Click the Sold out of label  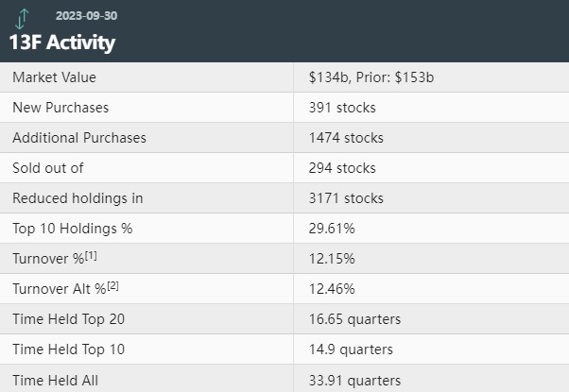[48, 168]
